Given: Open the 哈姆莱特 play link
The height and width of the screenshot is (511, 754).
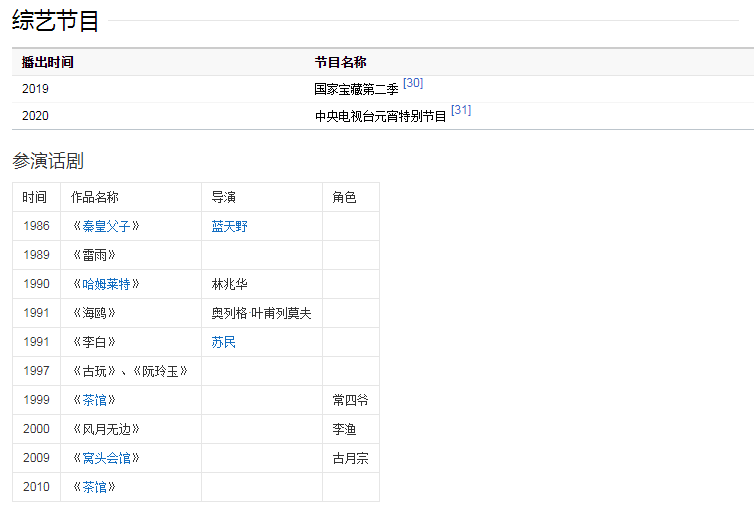Looking at the screenshot, I should [x=106, y=284].
